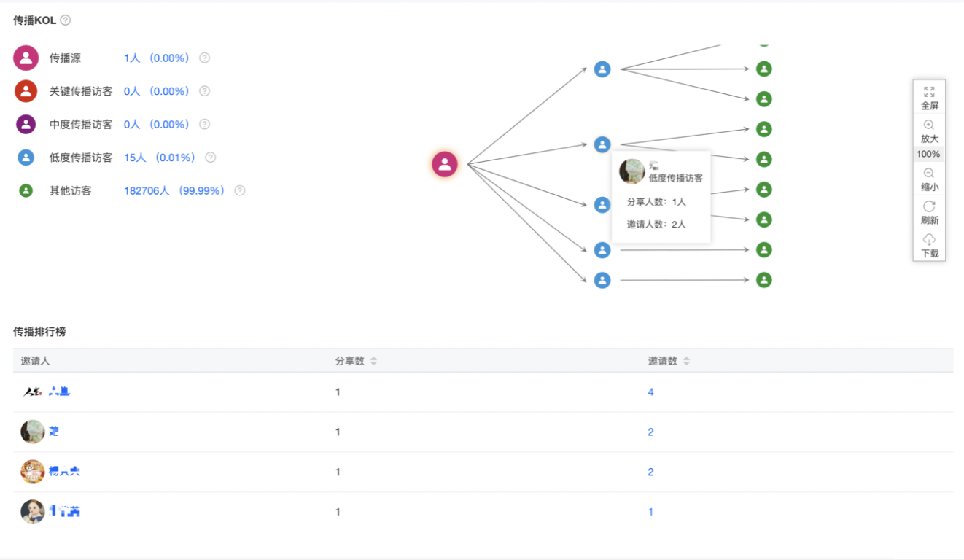Download the graph via 下载 icon
The image size is (964, 560).
[929, 240]
